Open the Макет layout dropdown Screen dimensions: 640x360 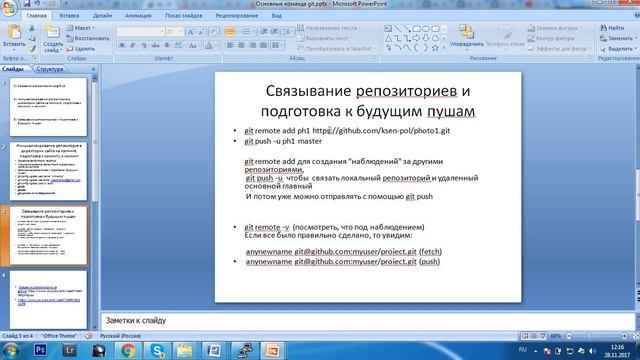(x=81, y=28)
